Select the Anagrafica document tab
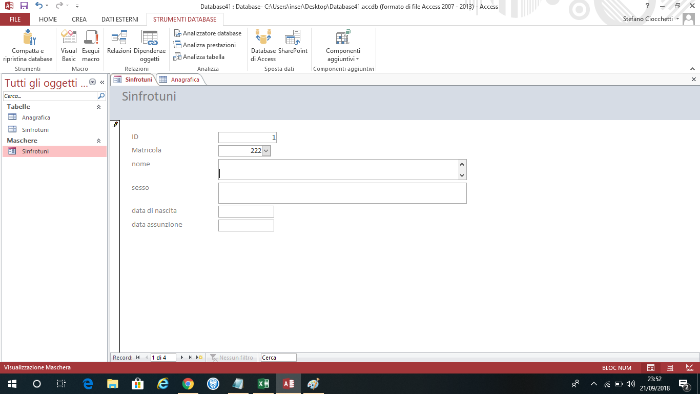This screenshot has width=700, height=394. point(180,79)
